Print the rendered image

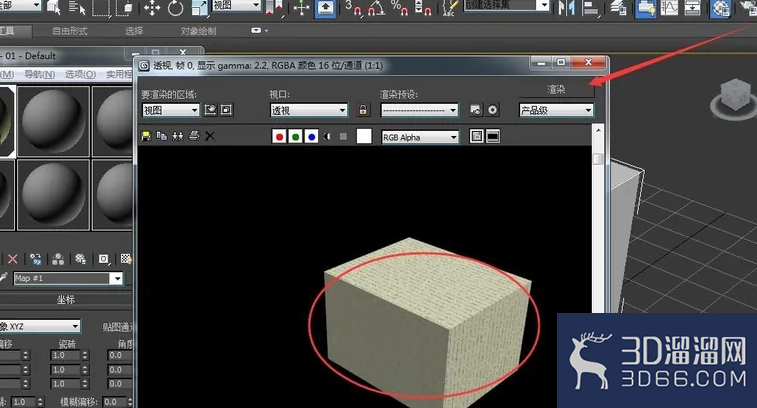(194, 136)
